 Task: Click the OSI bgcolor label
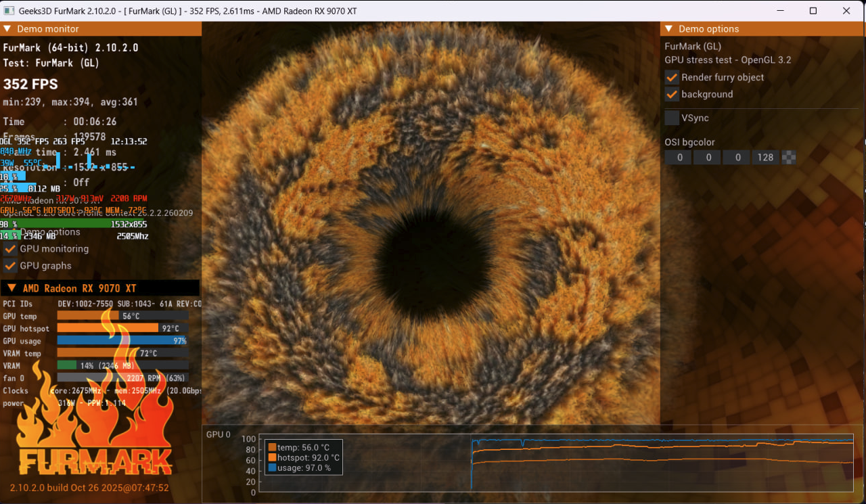pos(690,142)
